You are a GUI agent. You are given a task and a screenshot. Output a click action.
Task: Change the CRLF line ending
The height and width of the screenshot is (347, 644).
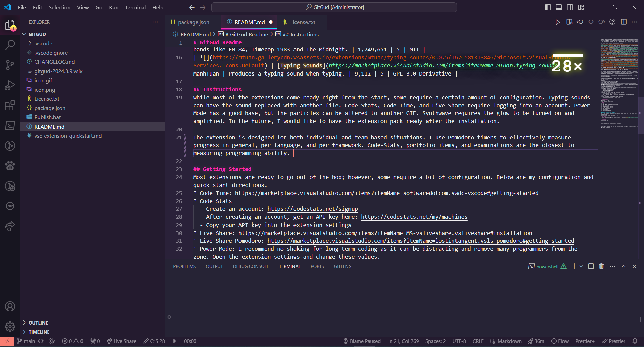click(x=478, y=341)
